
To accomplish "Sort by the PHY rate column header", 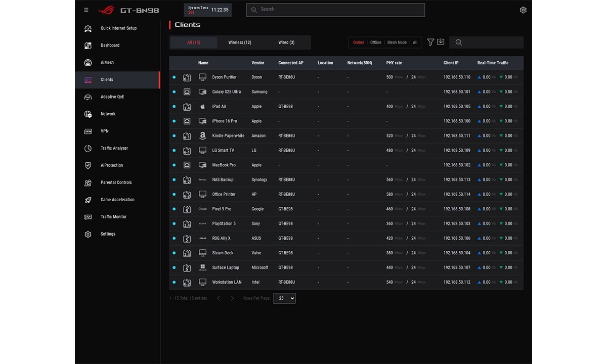I will [x=394, y=63].
